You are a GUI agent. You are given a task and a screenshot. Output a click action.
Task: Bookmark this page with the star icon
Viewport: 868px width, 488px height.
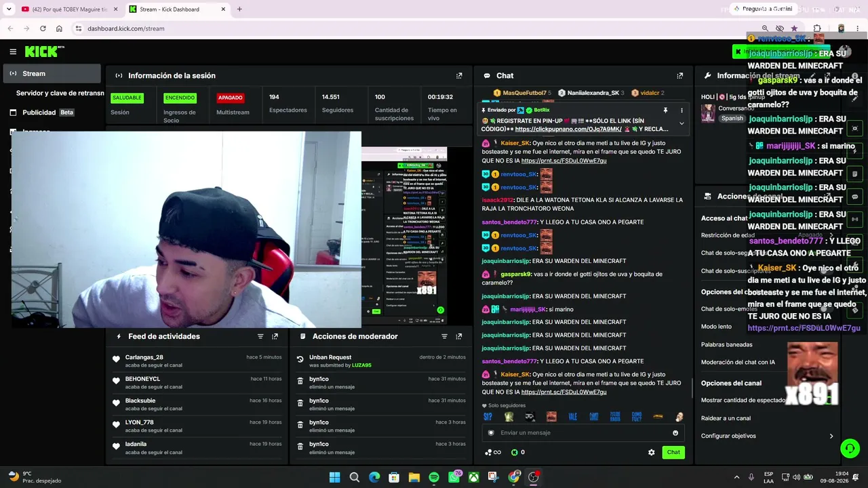[794, 28]
